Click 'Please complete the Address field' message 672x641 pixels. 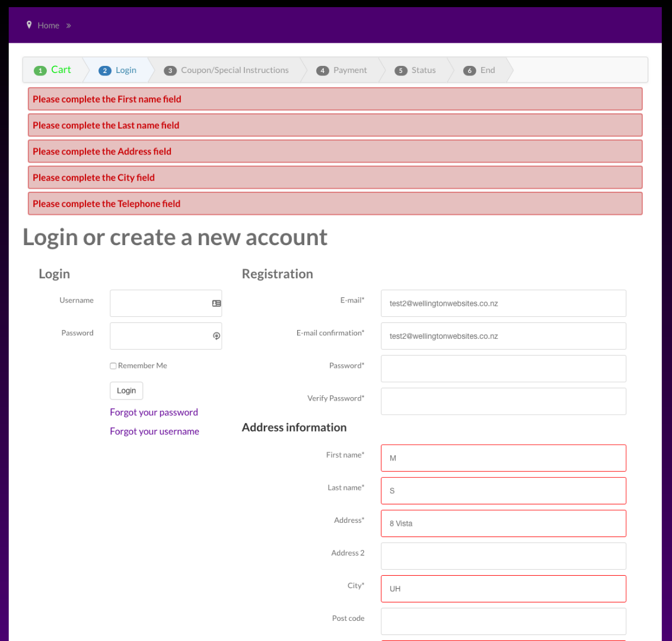[x=335, y=151]
